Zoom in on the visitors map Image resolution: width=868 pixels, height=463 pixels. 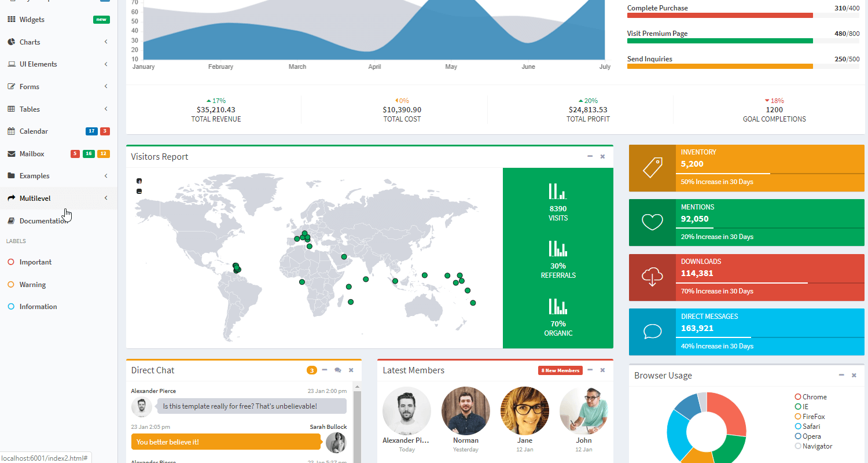tap(139, 181)
